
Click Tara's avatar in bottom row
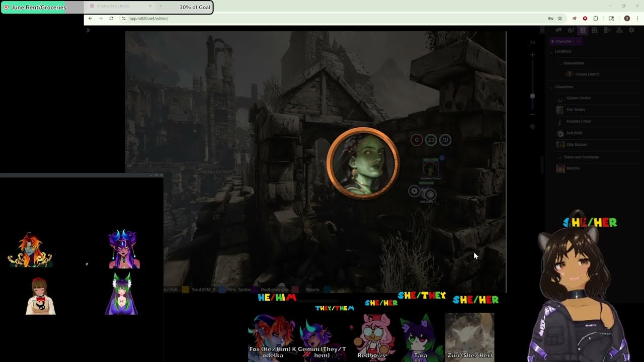[x=421, y=336]
